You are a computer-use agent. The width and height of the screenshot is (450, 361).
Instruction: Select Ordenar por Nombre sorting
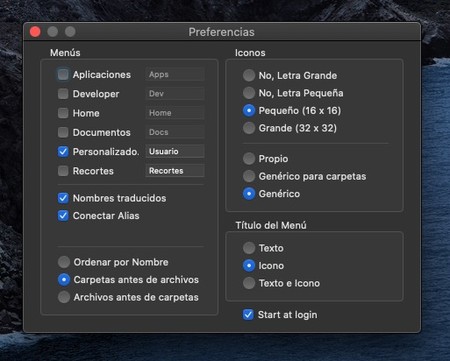[64, 262]
